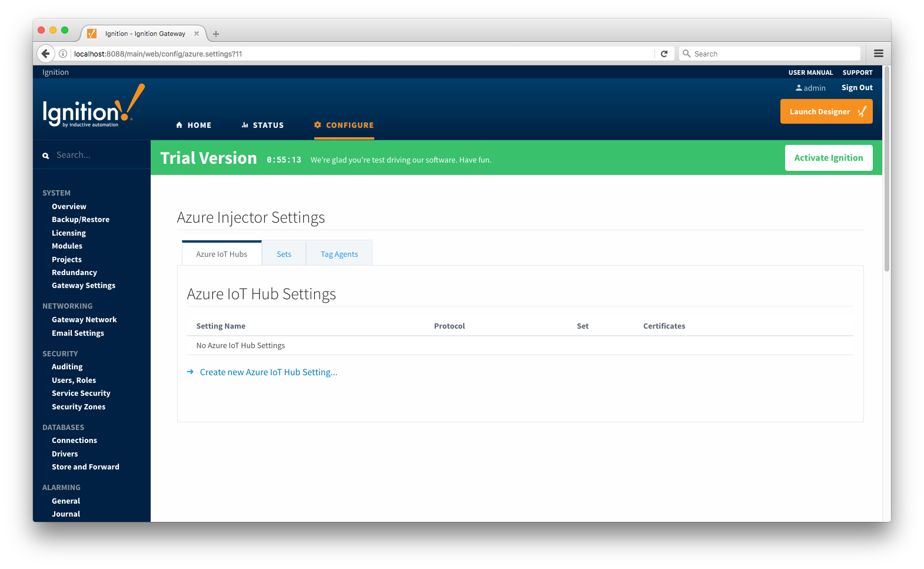Click the Activate Ignition button
The width and height of the screenshot is (924, 569).
828,158
